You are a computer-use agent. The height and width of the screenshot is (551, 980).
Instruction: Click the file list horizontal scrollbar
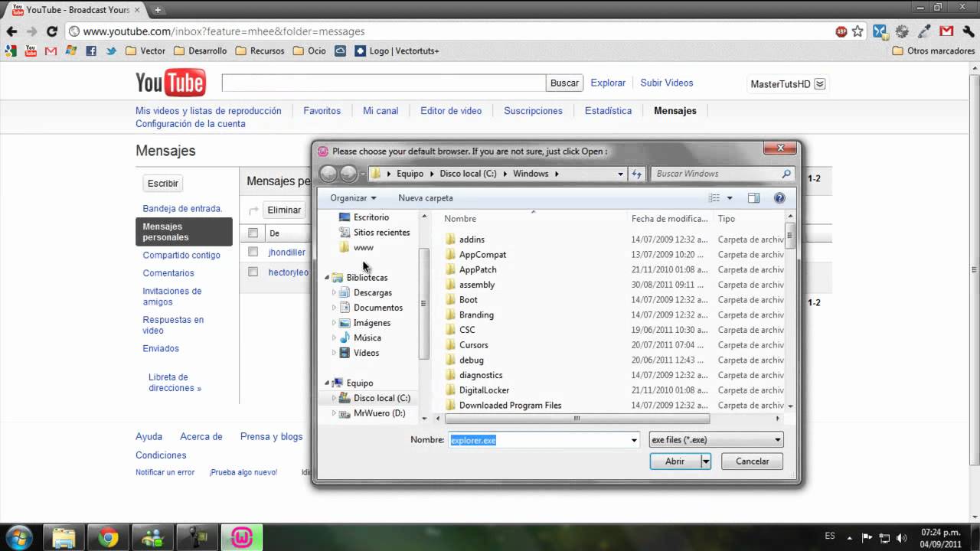click(577, 419)
